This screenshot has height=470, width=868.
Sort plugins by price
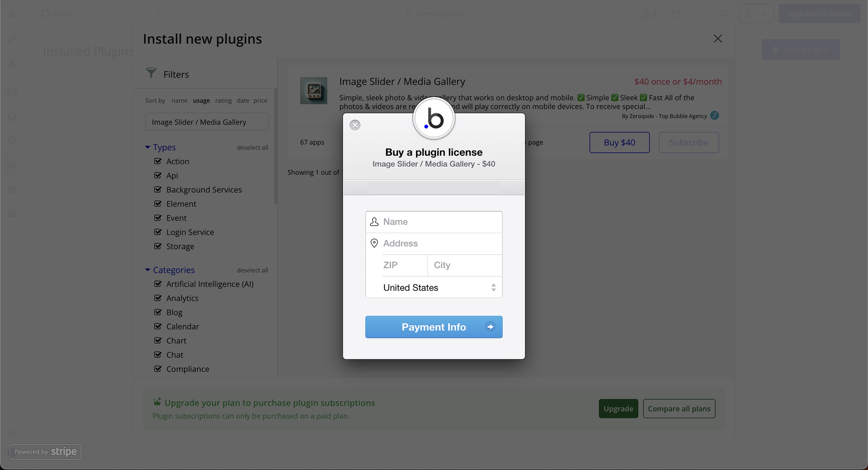tap(260, 100)
